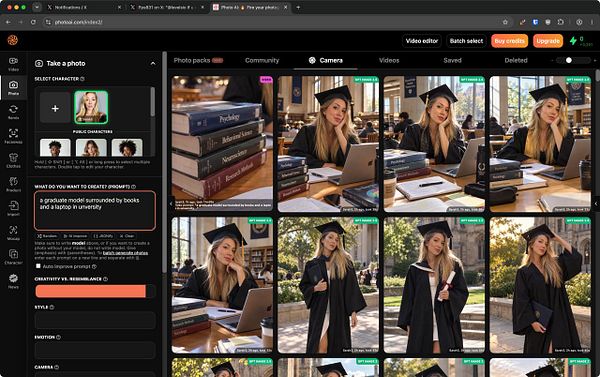This screenshot has height=377, width=600.
Task: Open the Bitwarden extension icon
Action: [x=535, y=22]
